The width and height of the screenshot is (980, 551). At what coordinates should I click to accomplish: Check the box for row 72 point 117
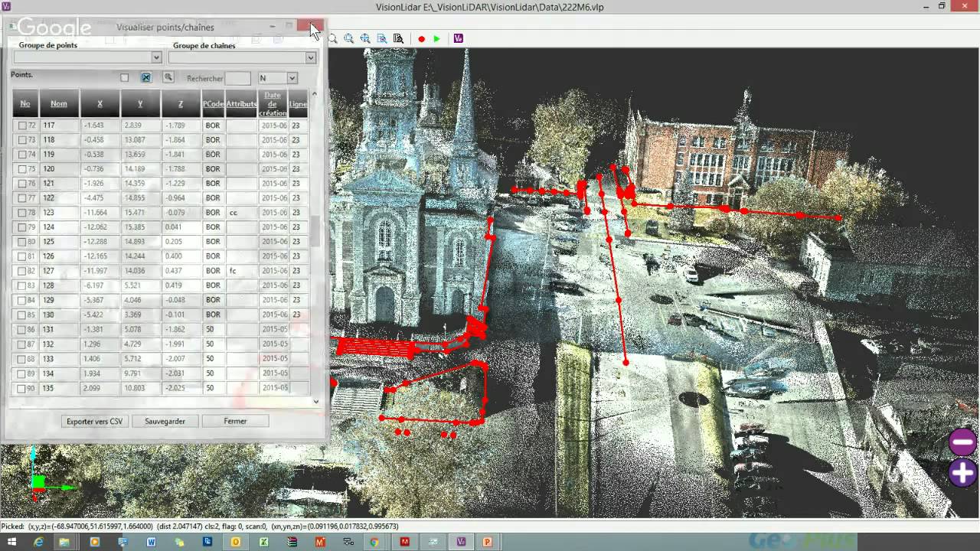tap(22, 126)
